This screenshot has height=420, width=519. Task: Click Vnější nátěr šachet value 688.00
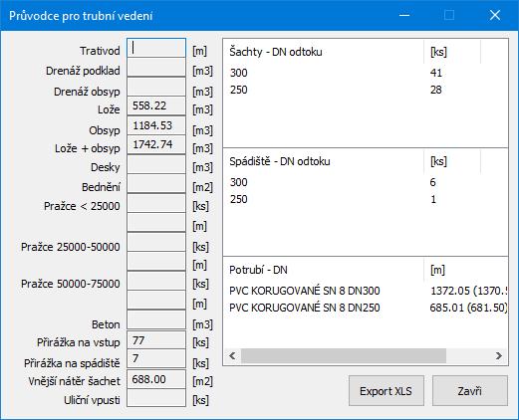[x=156, y=379]
